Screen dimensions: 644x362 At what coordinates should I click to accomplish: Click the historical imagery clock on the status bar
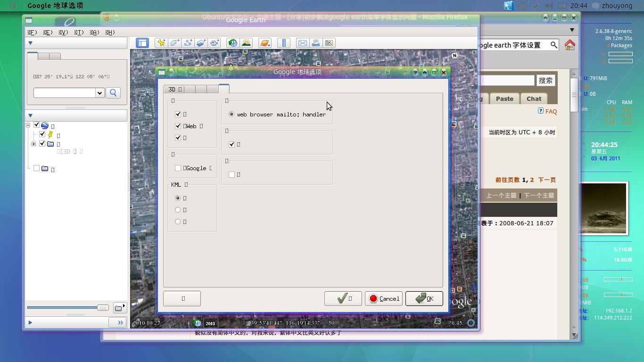click(197, 323)
